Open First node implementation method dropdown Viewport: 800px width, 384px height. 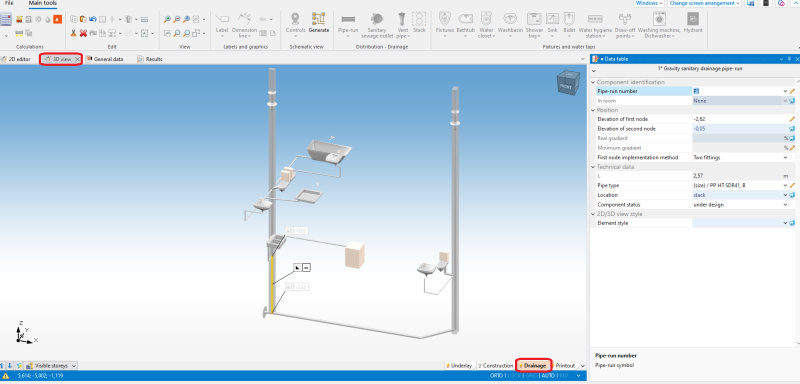(786, 158)
